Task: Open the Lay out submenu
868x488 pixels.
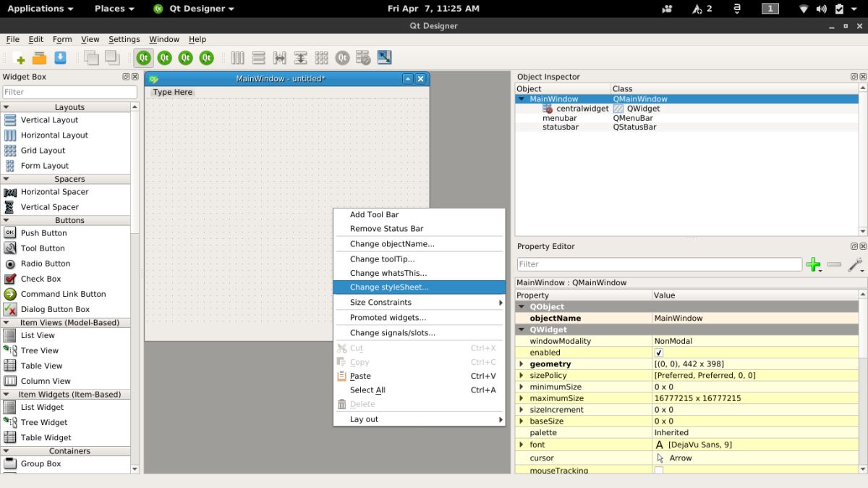Action: click(x=419, y=419)
